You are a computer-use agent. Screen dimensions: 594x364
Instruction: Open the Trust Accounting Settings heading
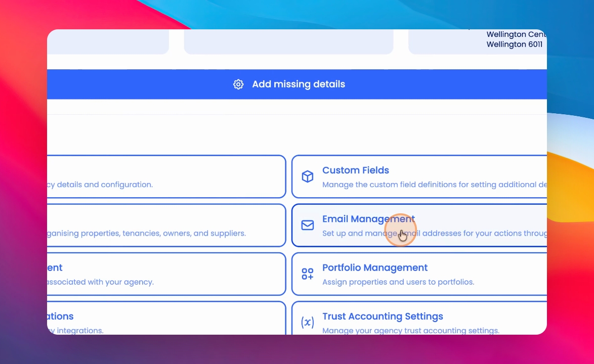383,316
